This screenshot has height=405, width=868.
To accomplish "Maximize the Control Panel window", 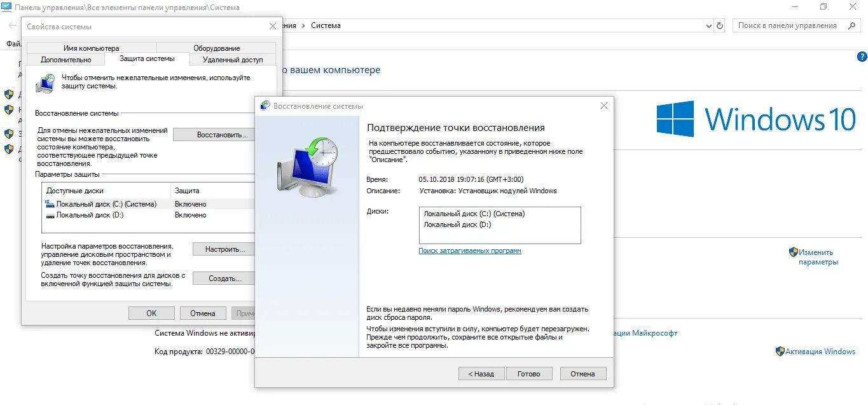I will [x=823, y=7].
